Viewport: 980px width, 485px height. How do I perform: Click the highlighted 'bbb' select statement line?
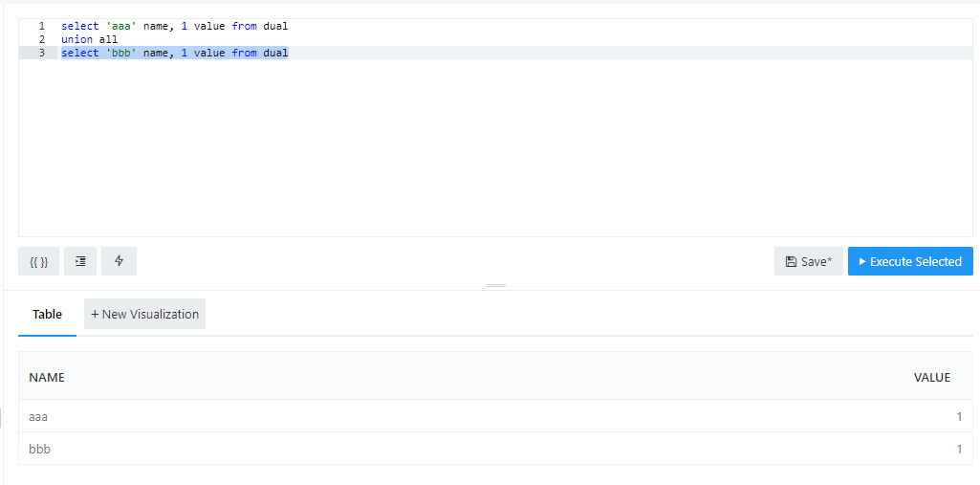coord(174,53)
